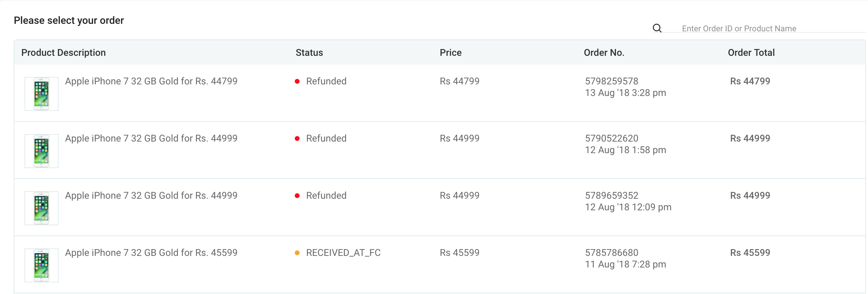Click the orange RECEIVED_AT_FC status dot

click(x=297, y=253)
